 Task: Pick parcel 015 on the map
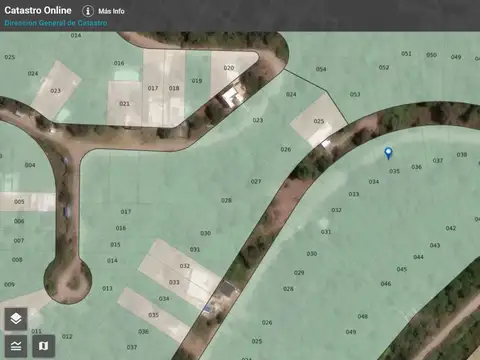115,244
